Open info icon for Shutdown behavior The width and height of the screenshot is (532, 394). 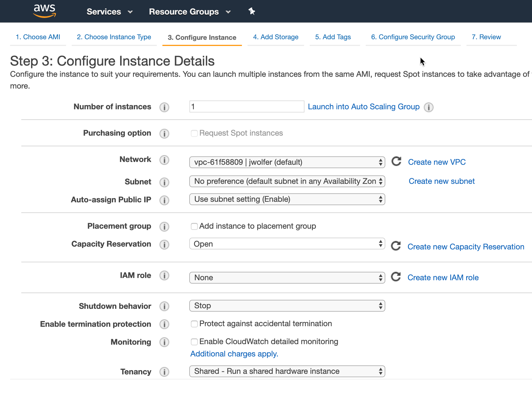coord(164,306)
